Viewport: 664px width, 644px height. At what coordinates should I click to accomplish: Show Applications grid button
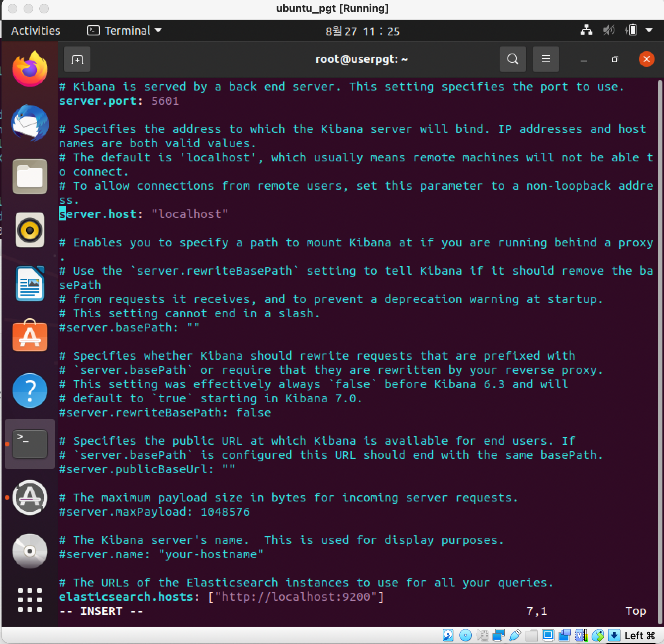30,600
